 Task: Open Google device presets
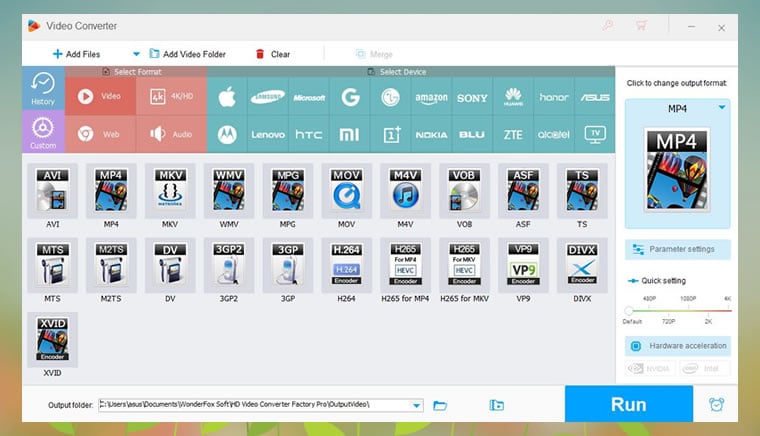(350, 97)
